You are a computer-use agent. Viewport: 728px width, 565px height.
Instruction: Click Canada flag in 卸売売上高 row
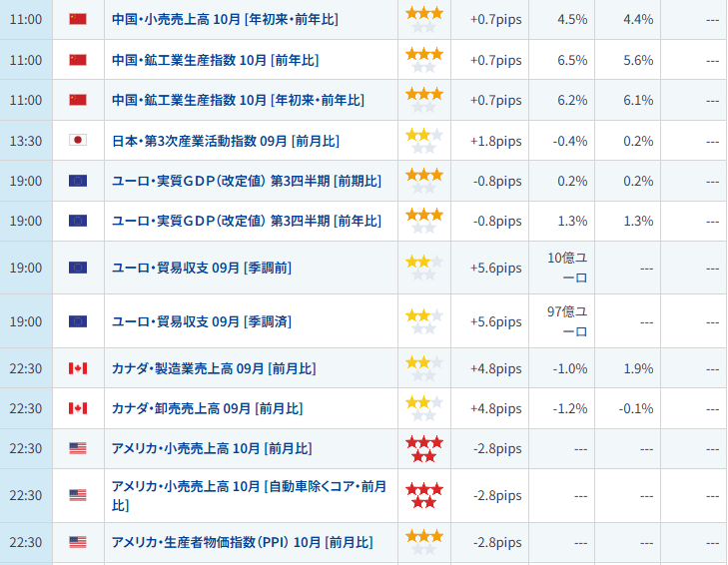point(78,408)
